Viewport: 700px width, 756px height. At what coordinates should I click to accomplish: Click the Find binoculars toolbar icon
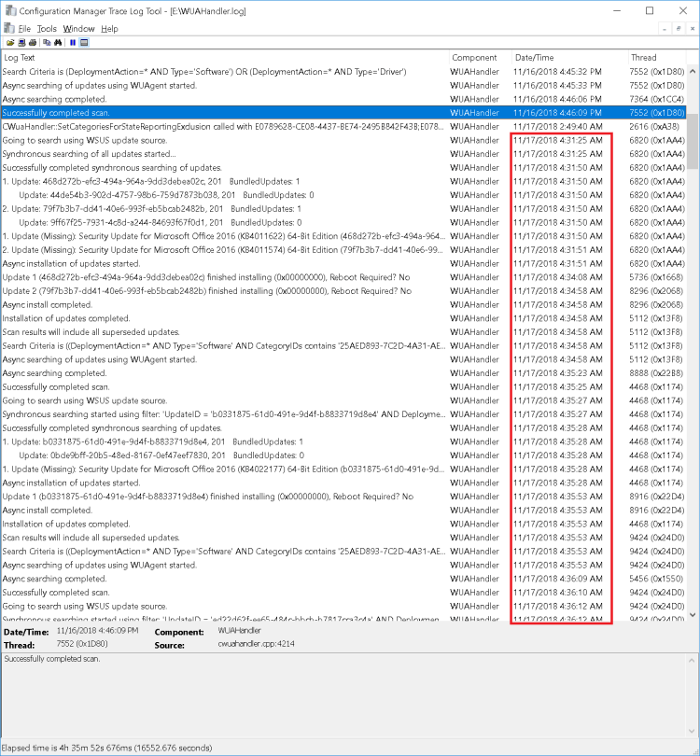tap(57, 43)
